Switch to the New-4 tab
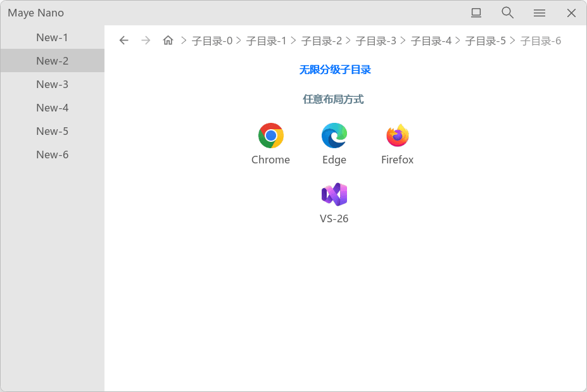The width and height of the screenshot is (587, 392). point(53,108)
